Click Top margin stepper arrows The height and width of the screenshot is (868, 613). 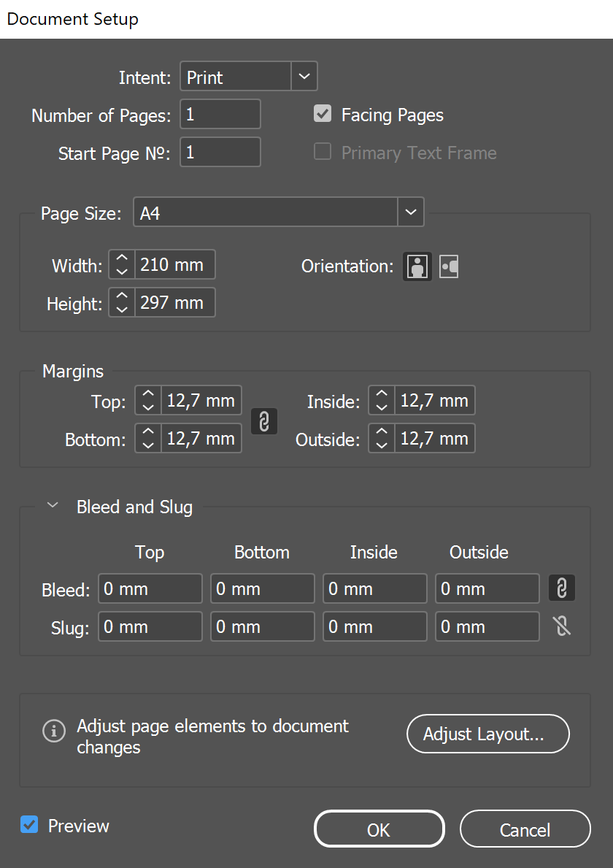[x=147, y=400]
